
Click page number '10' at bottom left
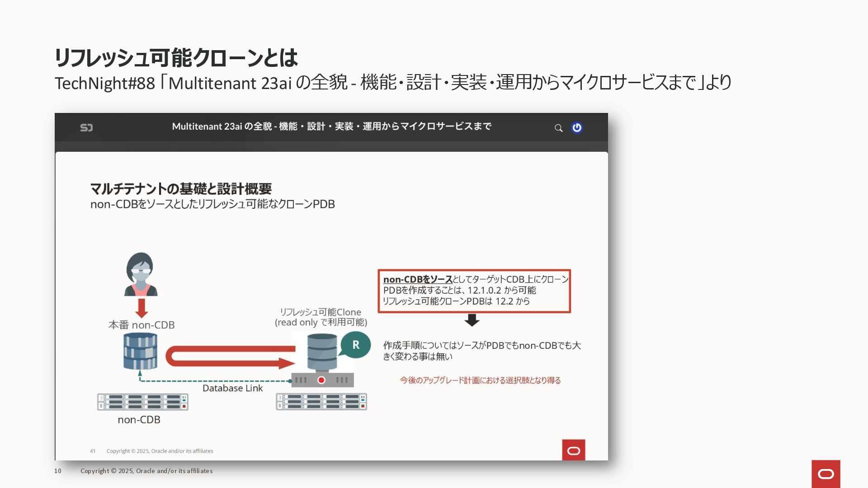click(x=58, y=471)
